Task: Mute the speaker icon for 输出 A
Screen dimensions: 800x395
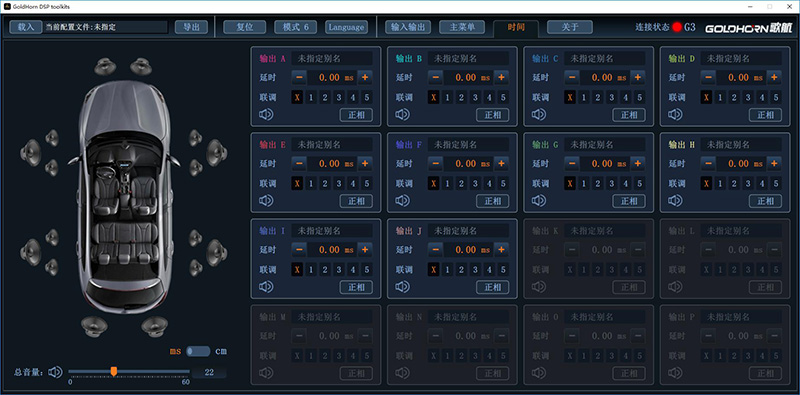Action: pyautogui.click(x=266, y=114)
